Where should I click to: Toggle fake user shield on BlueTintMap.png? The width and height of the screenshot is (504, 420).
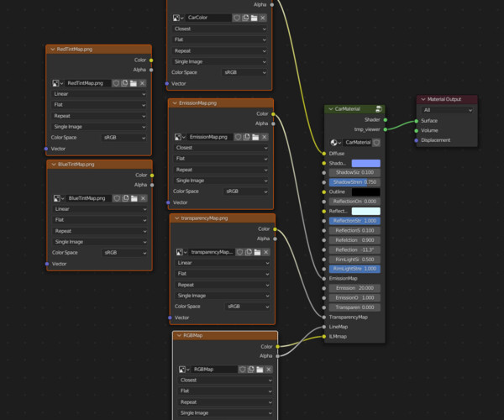click(117, 198)
